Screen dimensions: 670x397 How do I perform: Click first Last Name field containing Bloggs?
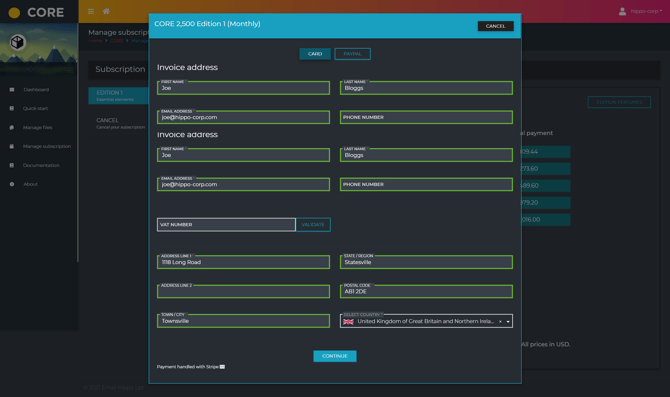click(x=426, y=88)
